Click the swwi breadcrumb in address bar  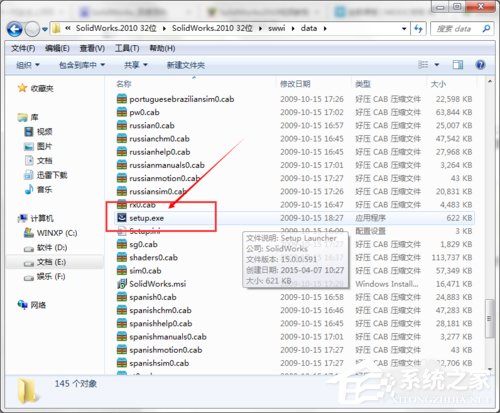click(276, 28)
